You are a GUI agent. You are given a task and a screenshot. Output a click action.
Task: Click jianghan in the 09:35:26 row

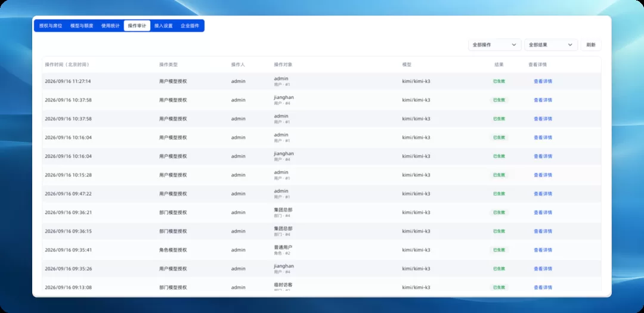click(x=284, y=266)
